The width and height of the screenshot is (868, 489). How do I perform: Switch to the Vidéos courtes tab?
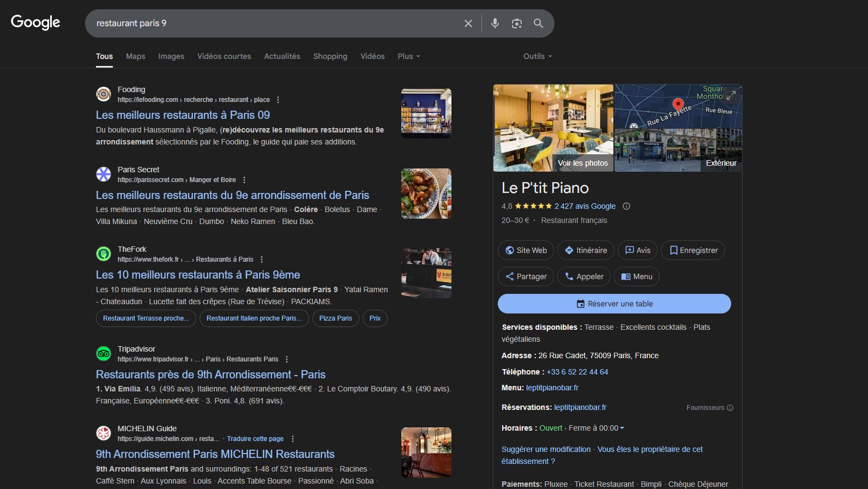pyautogui.click(x=224, y=56)
